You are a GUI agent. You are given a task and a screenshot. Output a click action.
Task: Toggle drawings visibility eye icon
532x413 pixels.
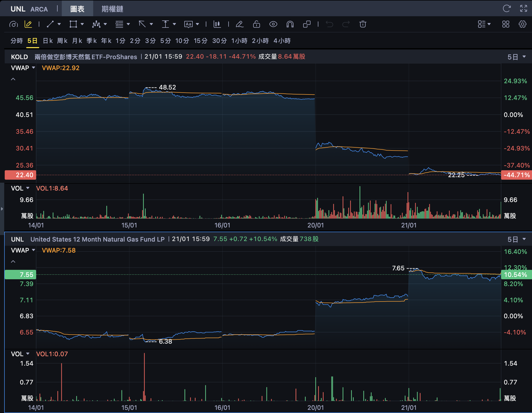pyautogui.click(x=273, y=24)
